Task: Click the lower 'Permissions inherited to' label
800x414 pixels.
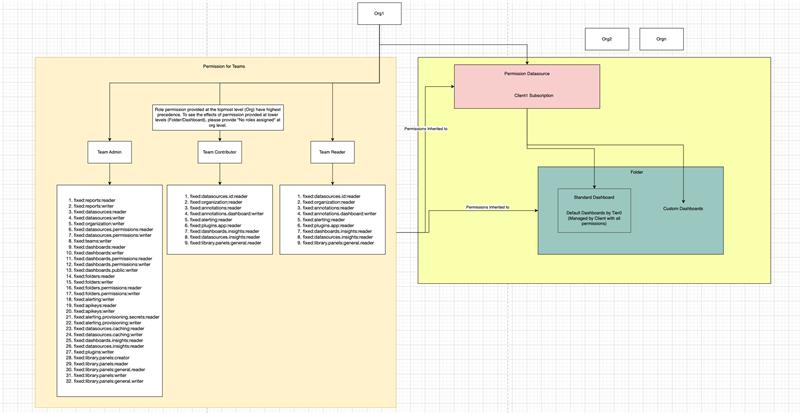Action: click(x=488, y=207)
